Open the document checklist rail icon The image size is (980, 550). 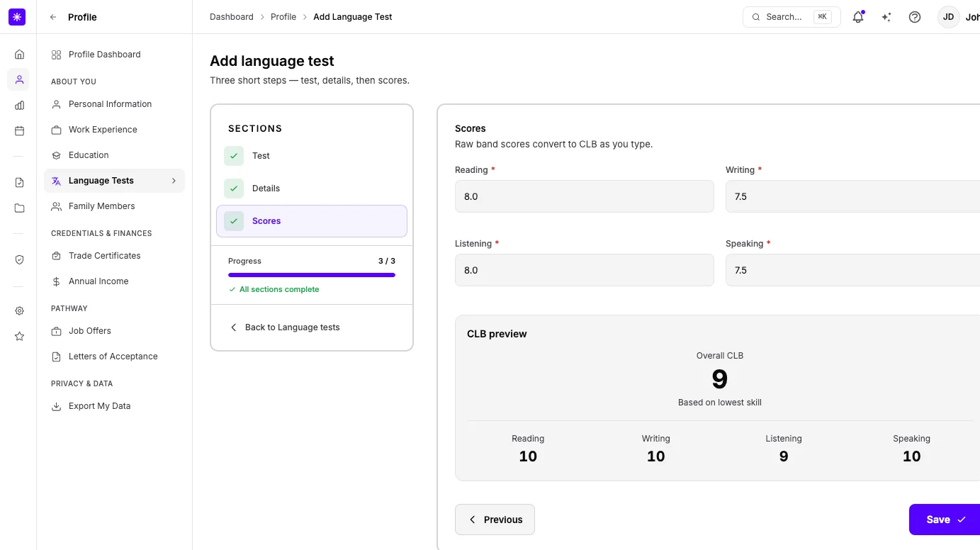click(19, 183)
